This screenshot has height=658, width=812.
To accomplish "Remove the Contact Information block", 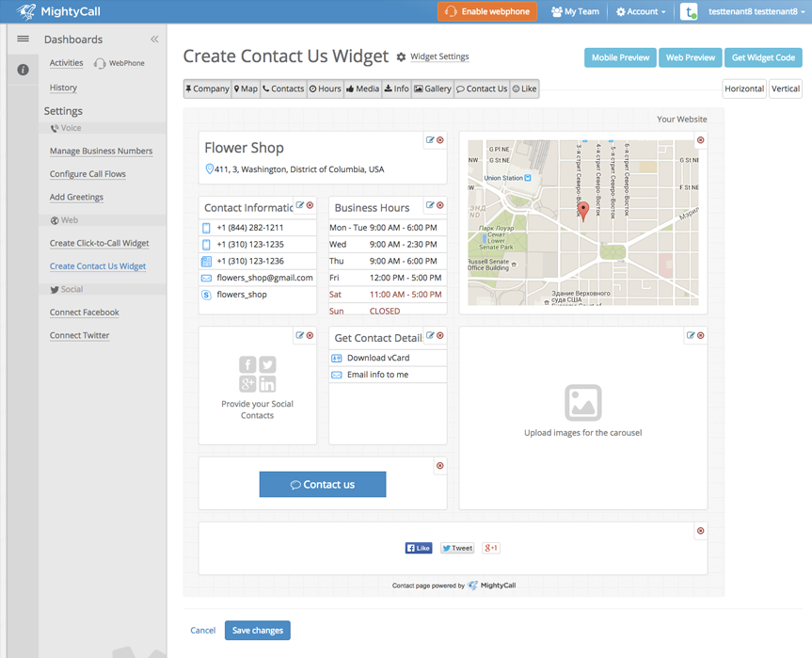I will [x=310, y=205].
